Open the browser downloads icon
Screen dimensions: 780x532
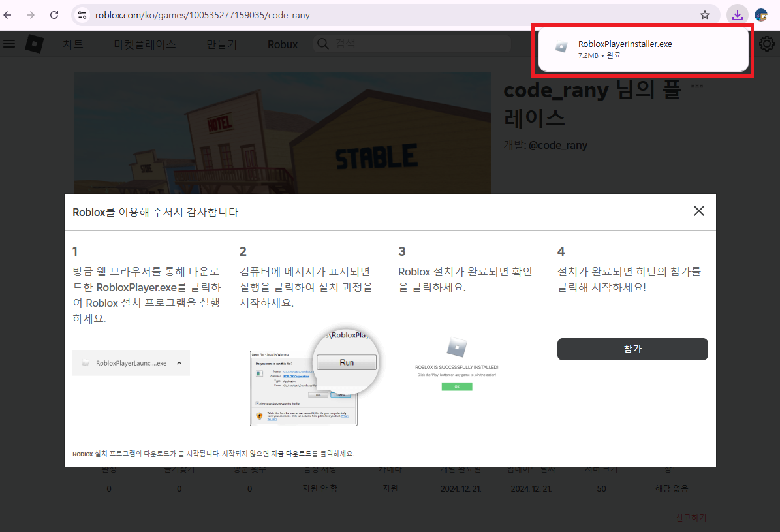coord(737,15)
